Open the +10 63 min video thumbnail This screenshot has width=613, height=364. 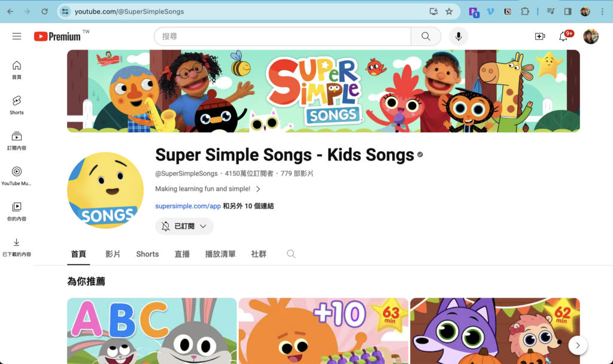coord(323,331)
